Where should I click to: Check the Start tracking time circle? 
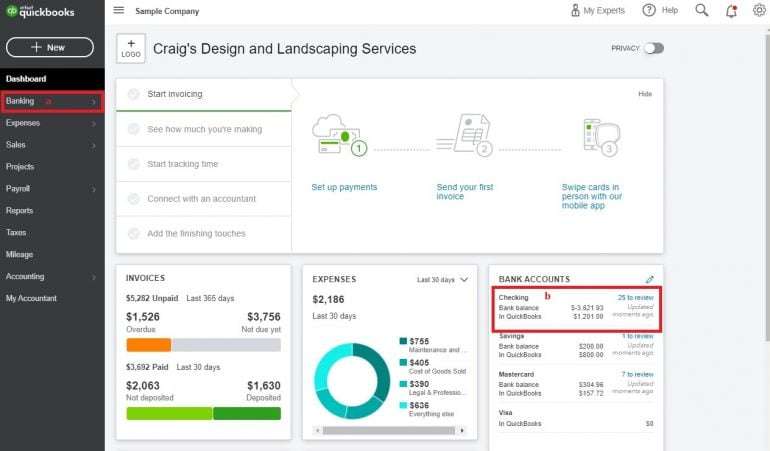(x=133, y=164)
